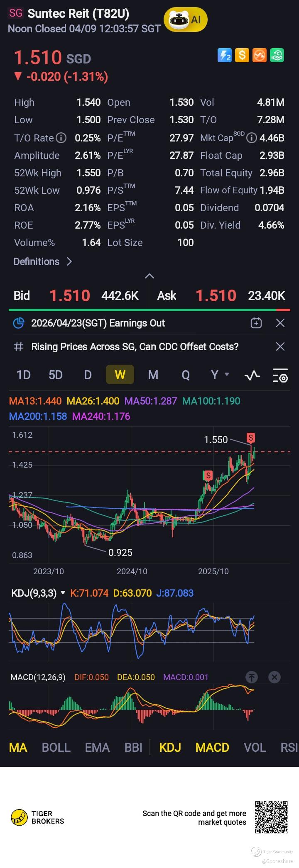299x868 pixels.
Task: Open the Tiger AI assistant
Action: pyautogui.click(x=186, y=19)
